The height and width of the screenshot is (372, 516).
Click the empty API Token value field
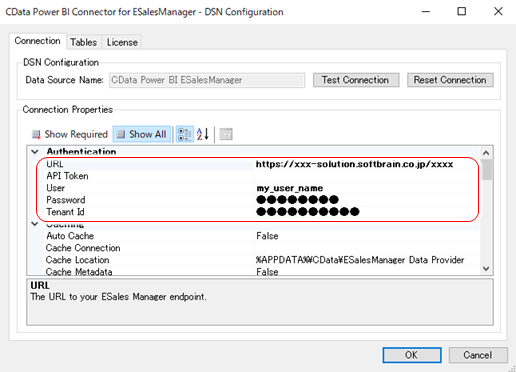(x=365, y=176)
